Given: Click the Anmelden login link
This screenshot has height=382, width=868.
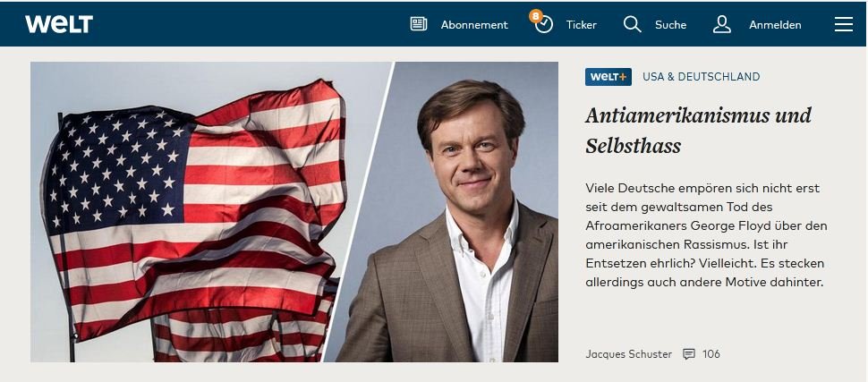Looking at the screenshot, I should 775,25.
